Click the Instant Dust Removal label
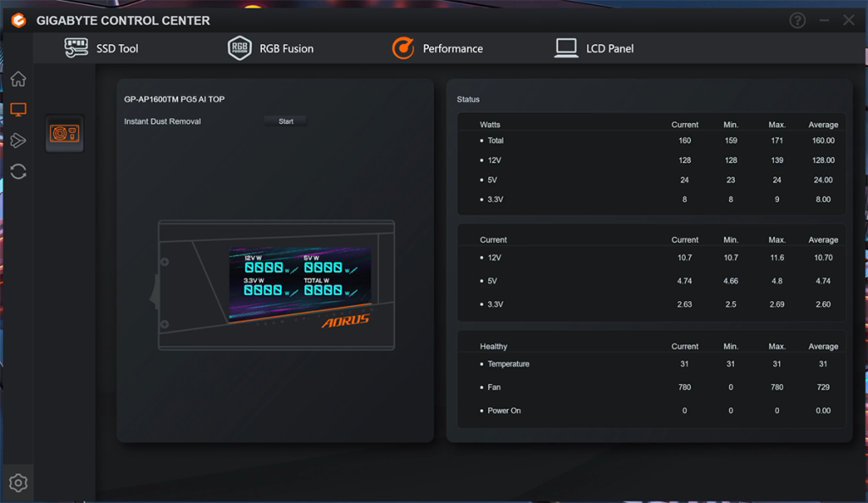 [162, 121]
